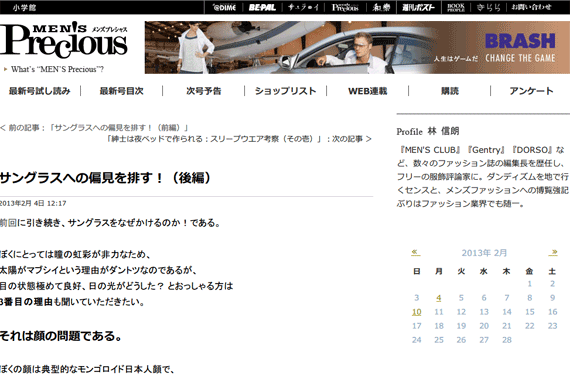570x379 pixels.
Task: Click the 2013年 2月 calendar heading
Action: tap(484, 253)
